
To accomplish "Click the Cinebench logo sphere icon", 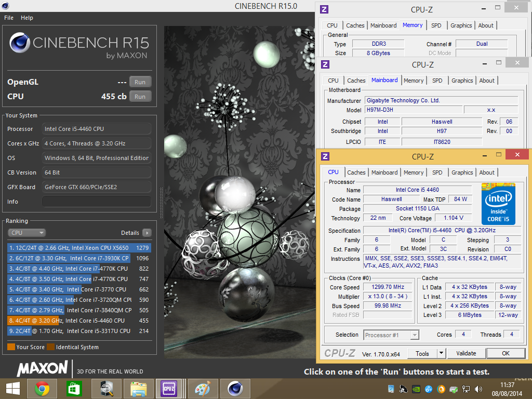I will click(x=20, y=43).
